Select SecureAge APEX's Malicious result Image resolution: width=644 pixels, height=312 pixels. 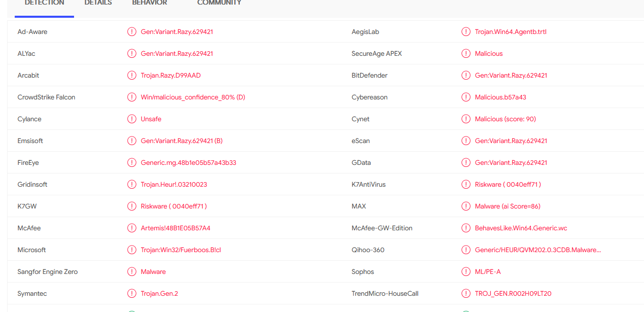click(489, 53)
